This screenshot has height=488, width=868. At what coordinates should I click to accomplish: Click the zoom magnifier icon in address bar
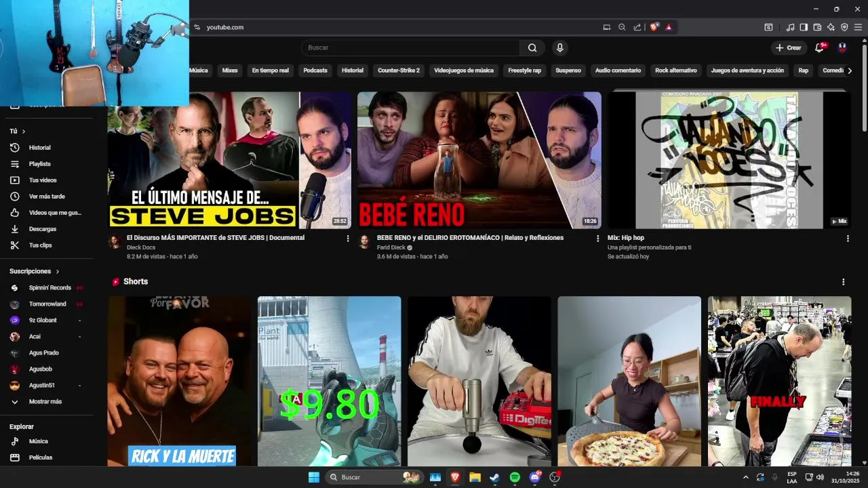pos(622,27)
